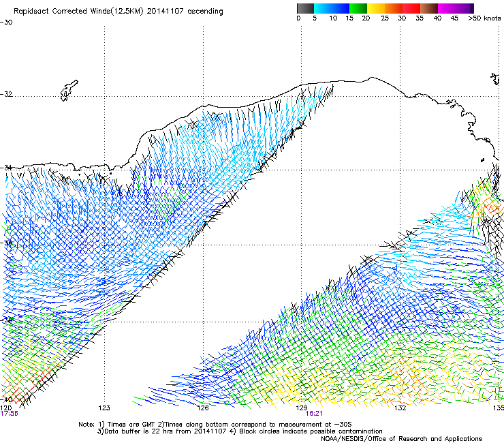This screenshot has width=504, height=443.
Task: Click the 'NOAA/NESDIS/Office of Research and Applications' credit
Action: point(401,438)
